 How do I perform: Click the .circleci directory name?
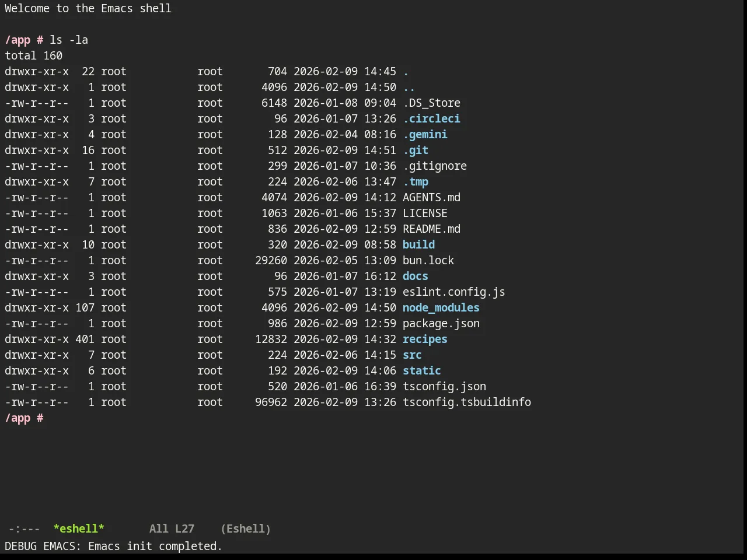[431, 118]
